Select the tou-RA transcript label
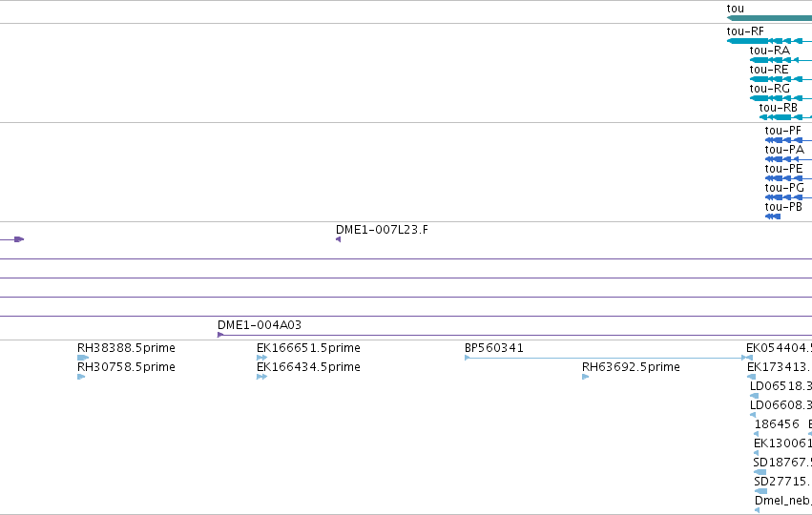Image resolution: width=812 pixels, height=515 pixels. tap(769, 51)
